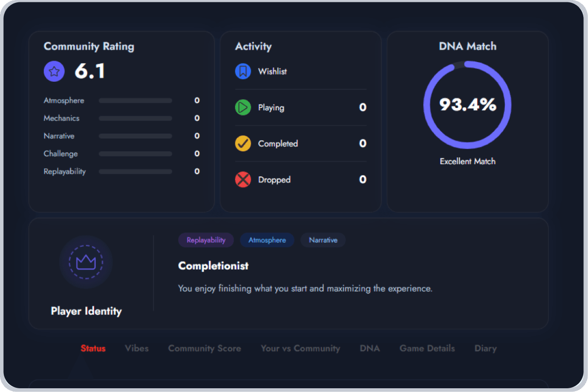The height and width of the screenshot is (392, 588).
Task: Open the Game Details tab
Action: (x=427, y=349)
